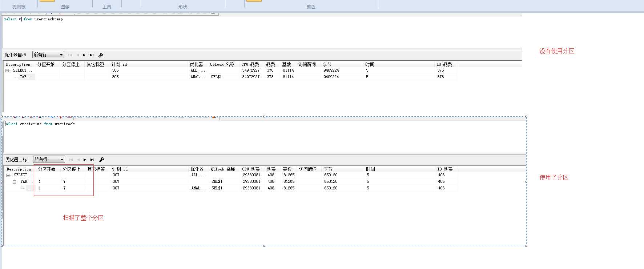This screenshot has width=644, height=269.
Task: Open 所有行 optimizer dropdown above plan 305
Action: 48,55
